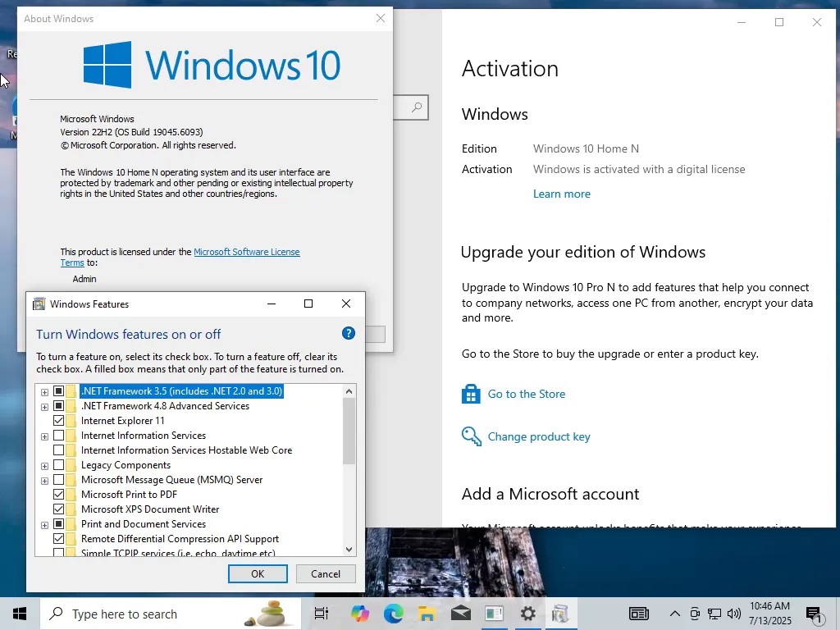Click the Internet Information Services Hostable Web Core folder icon
Screen dimensions: 840x630
(71, 450)
